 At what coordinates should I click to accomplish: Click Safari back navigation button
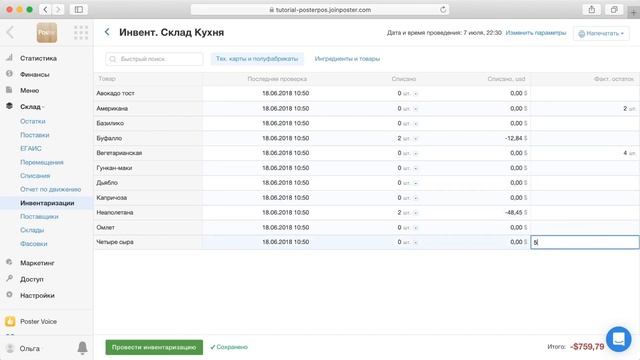(x=45, y=9)
